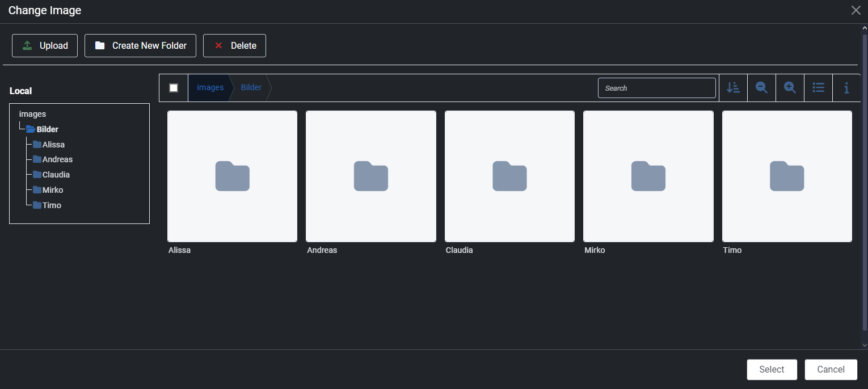This screenshot has width=868, height=389.
Task: Decrease thumbnail size with zoom-out icon
Action: [761, 88]
